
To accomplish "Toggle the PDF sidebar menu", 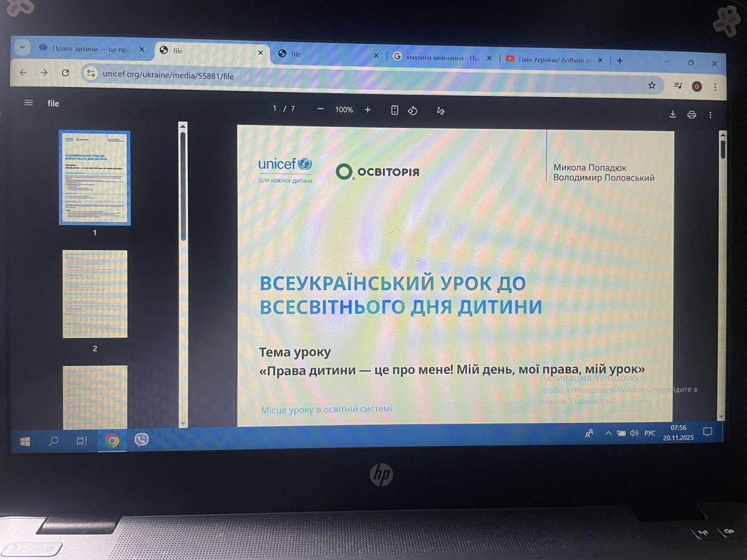I will coord(29,103).
